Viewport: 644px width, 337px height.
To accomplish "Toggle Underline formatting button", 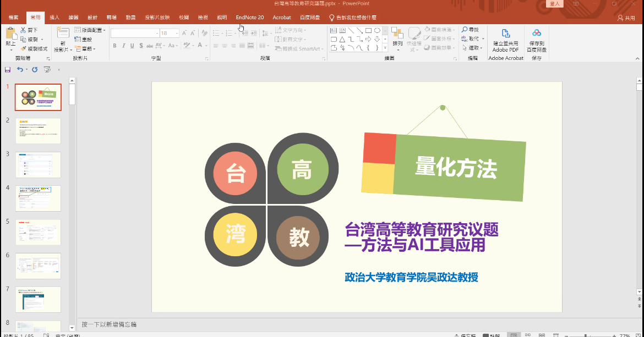I will (x=132, y=46).
